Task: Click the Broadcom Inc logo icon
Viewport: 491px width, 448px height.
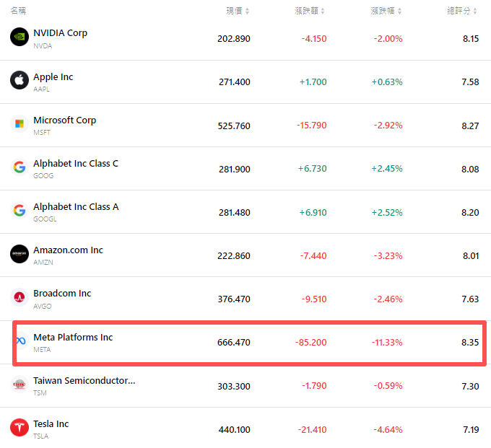Action: coord(19,297)
